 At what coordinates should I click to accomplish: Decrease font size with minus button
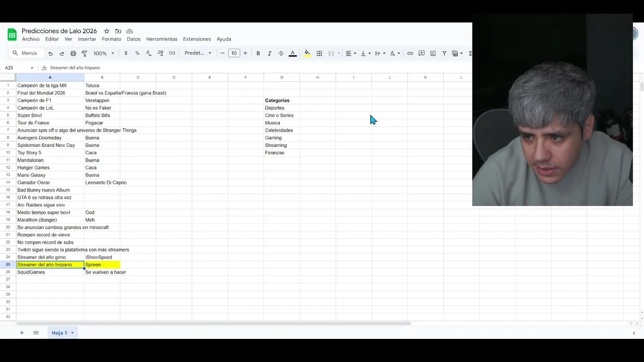click(x=222, y=53)
